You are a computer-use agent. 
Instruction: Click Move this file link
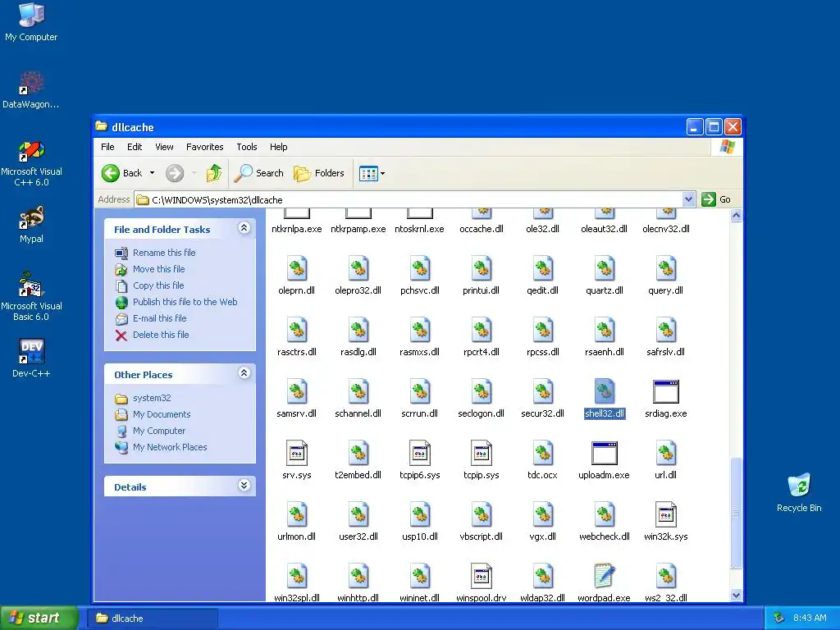point(158,269)
